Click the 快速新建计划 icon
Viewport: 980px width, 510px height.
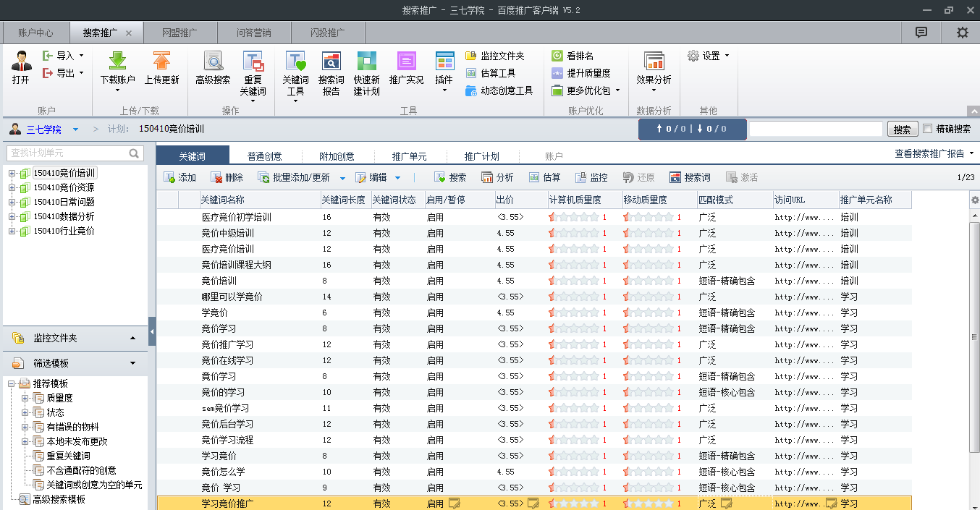tap(366, 62)
